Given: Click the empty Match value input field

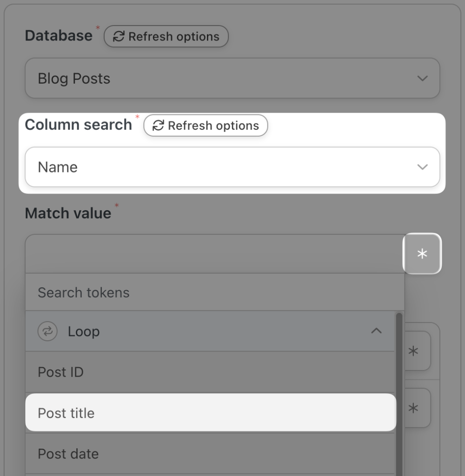Looking at the screenshot, I should click(209, 254).
